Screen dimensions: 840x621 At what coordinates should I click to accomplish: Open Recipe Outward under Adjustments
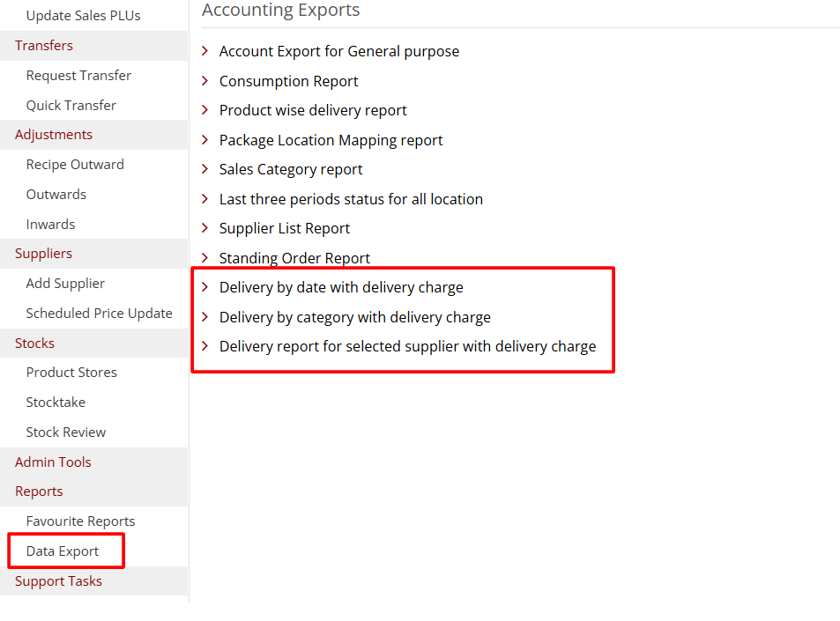tap(75, 165)
